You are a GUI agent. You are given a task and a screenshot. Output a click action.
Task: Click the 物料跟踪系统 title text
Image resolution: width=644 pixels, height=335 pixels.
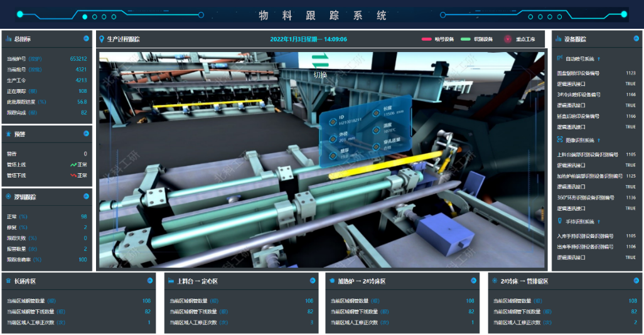click(x=322, y=15)
